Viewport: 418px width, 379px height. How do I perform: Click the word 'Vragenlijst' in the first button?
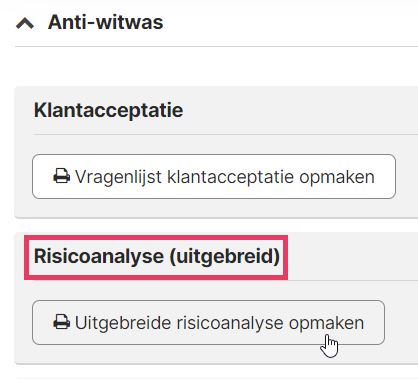[118, 177]
